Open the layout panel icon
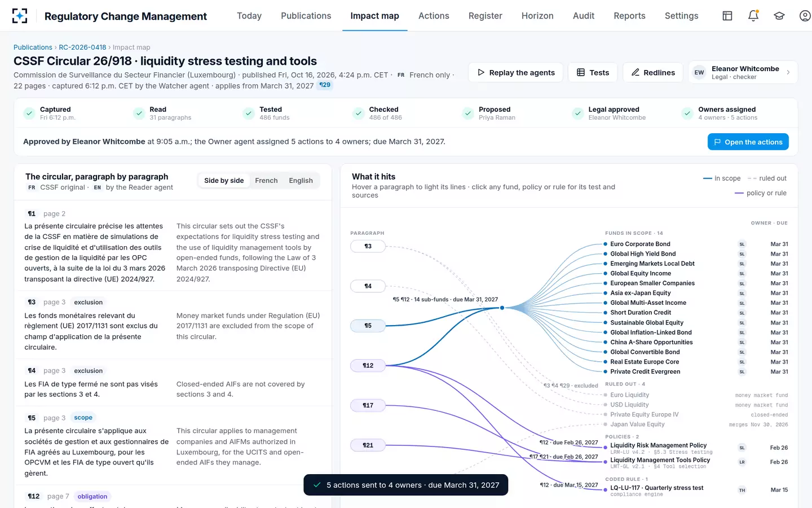This screenshot has height=508, width=812. coord(727,16)
